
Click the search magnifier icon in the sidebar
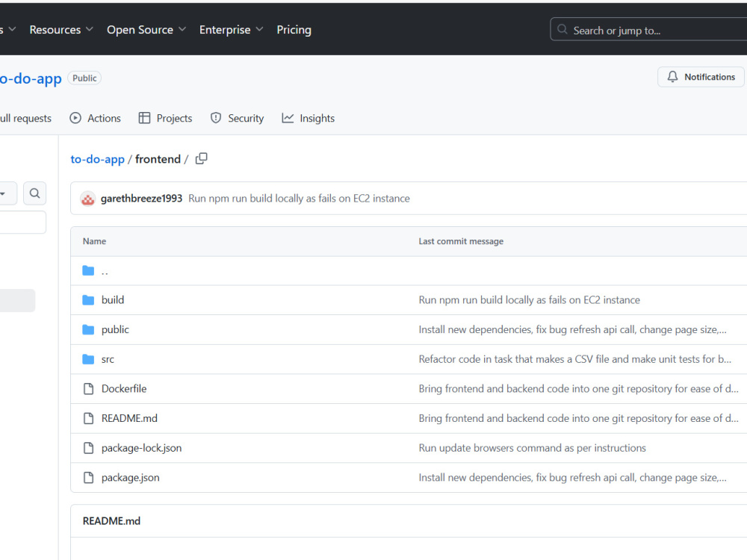click(x=35, y=193)
